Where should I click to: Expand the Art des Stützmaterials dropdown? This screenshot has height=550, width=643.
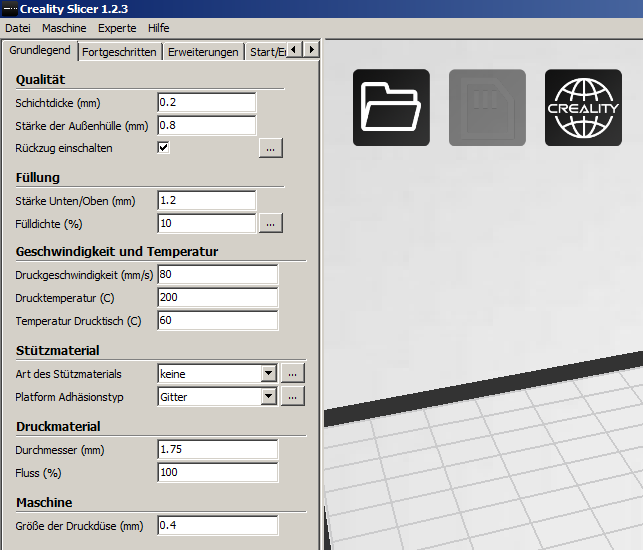[267, 374]
